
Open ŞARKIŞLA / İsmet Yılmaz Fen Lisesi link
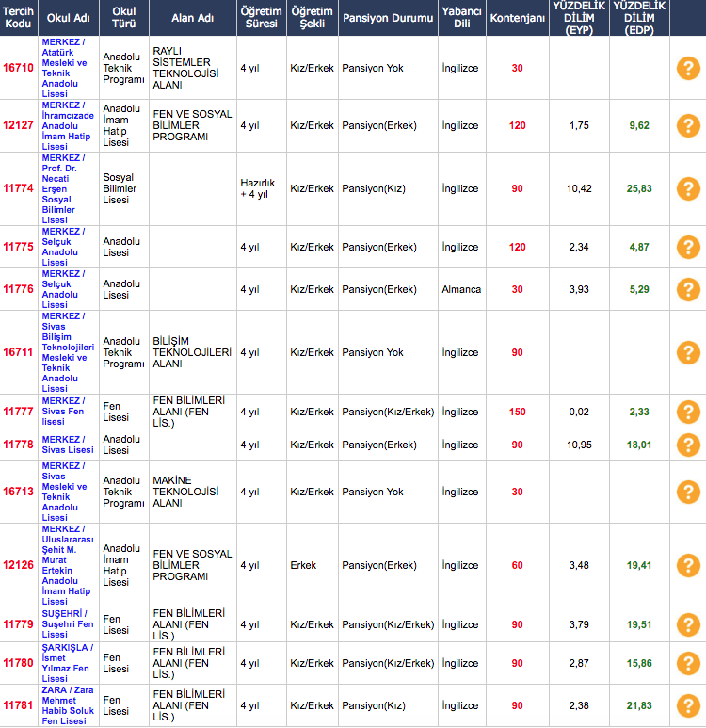(x=68, y=663)
